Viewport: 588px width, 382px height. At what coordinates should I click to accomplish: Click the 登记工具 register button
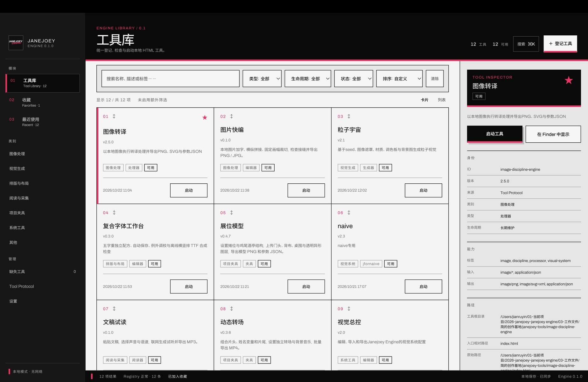coord(560,44)
